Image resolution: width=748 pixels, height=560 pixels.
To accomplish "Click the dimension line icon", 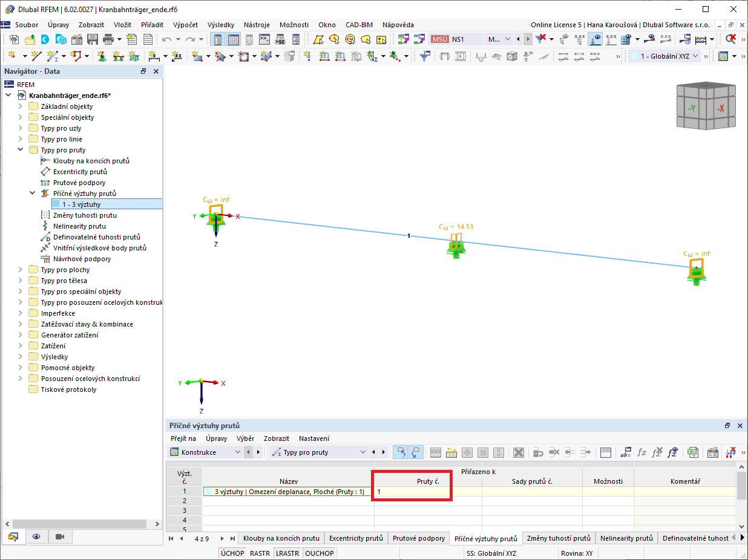I will (x=154, y=56).
